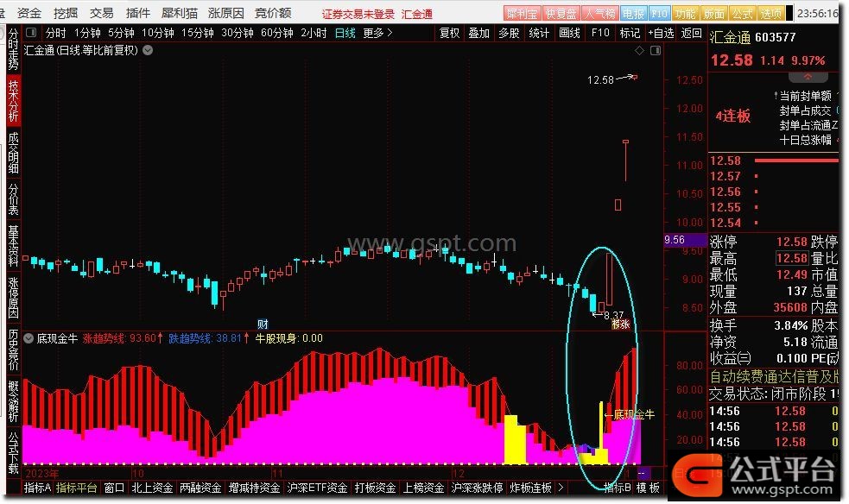
Task: Open the 历史竞价 sidebar tab
Action: coord(13,350)
